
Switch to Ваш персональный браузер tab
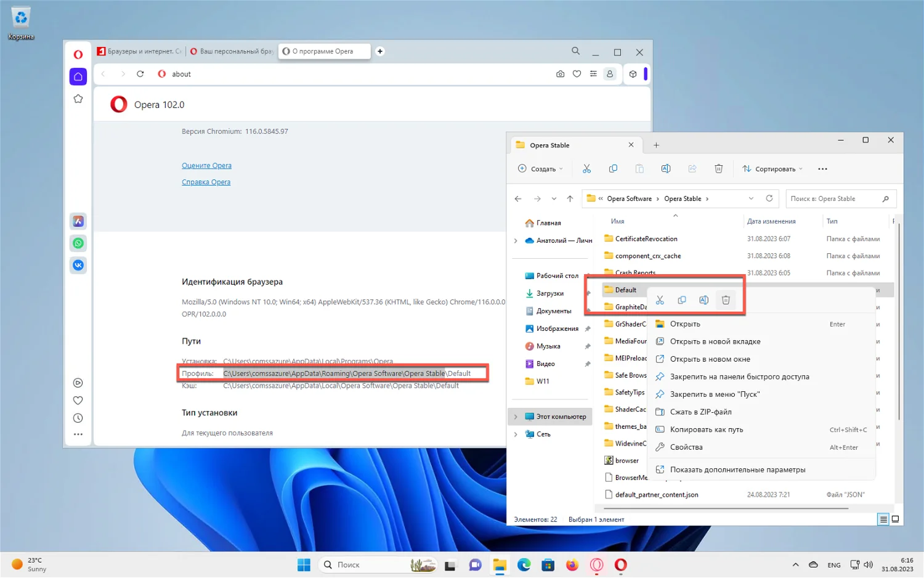(x=232, y=51)
